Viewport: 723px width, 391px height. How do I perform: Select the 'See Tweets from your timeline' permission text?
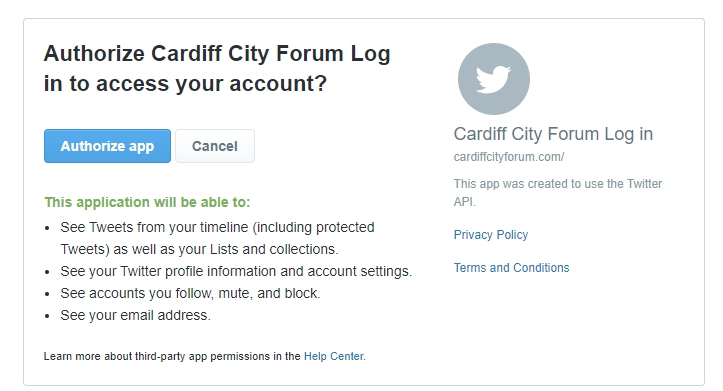tap(217, 238)
